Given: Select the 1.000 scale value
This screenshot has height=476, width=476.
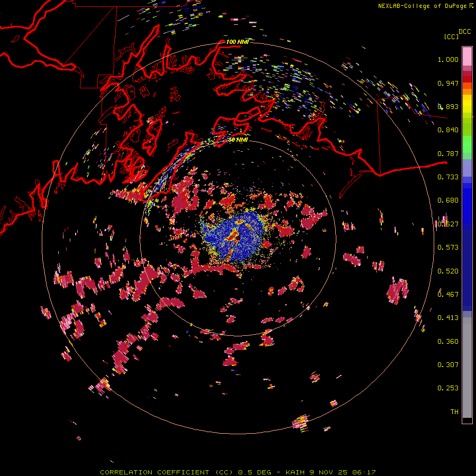Looking at the screenshot, I should [448, 59].
